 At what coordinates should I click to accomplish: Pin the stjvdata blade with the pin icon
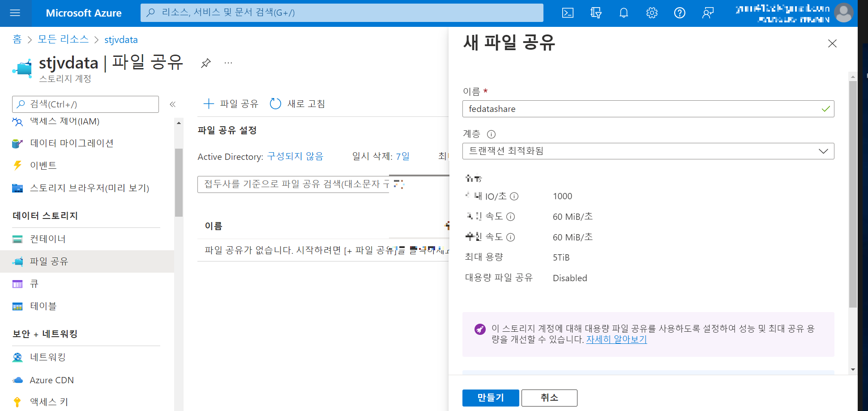click(205, 63)
